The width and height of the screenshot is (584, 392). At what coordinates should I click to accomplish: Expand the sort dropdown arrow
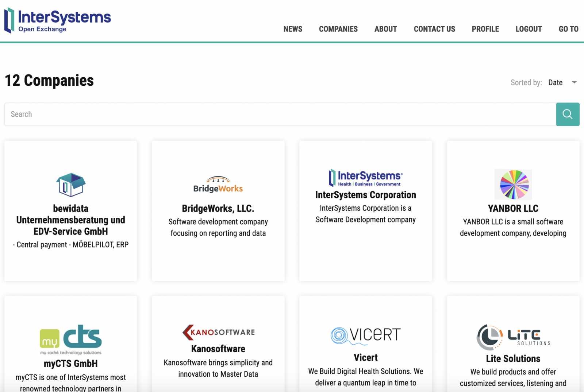(574, 82)
